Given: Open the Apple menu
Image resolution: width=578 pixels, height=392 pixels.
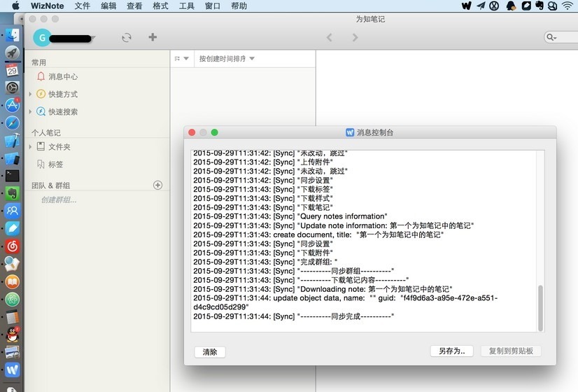Looking at the screenshot, I should pyautogui.click(x=16, y=6).
